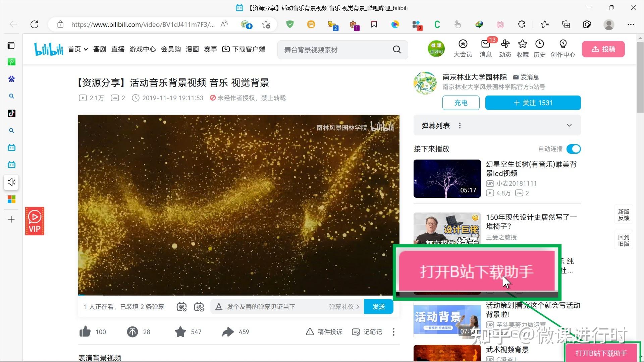Open danmaku font style A icon
This screenshot has width=644, height=362.
219,307
